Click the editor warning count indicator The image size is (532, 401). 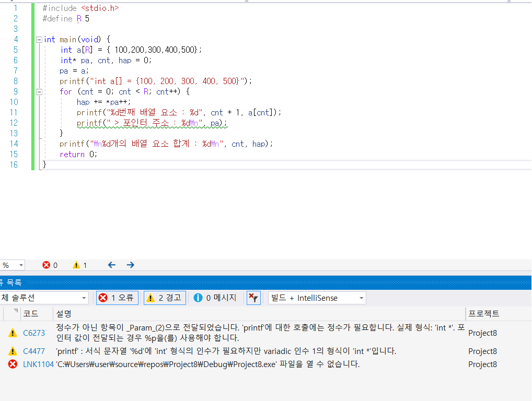click(80, 265)
